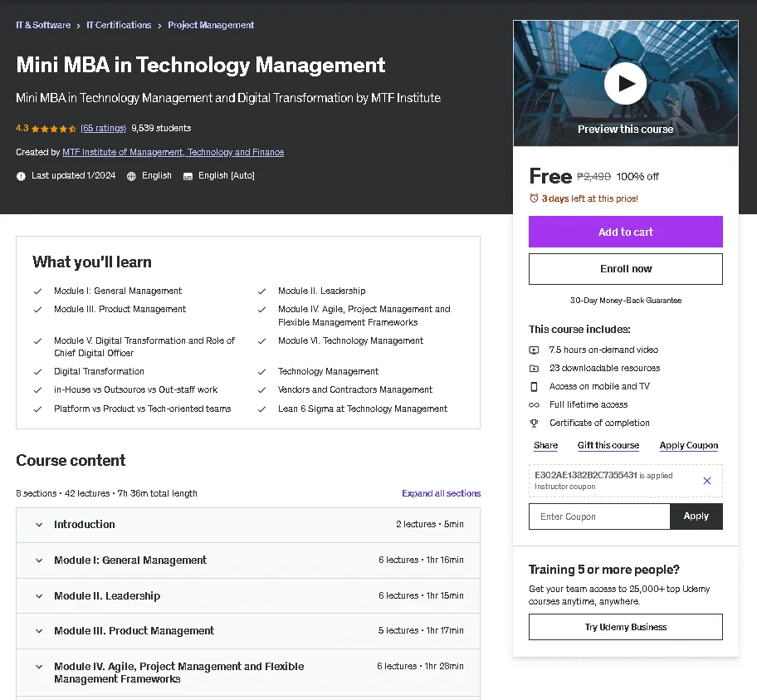The width and height of the screenshot is (757, 700).
Task: Open the Project Management breadcrumb
Action: tap(211, 25)
